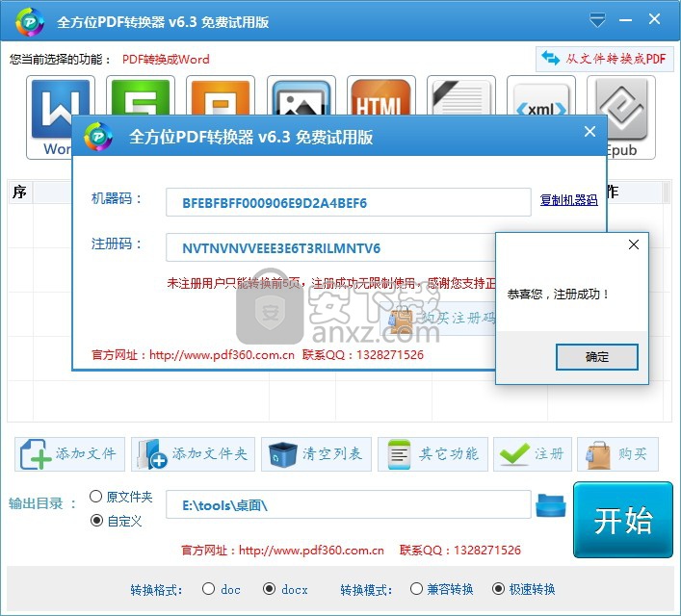Confirm success message with 确定 button
The image size is (681, 616).
597,357
